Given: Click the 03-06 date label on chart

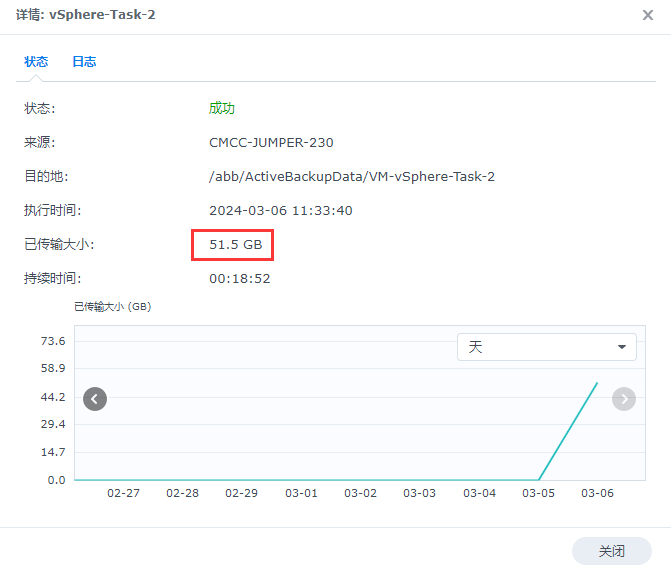Looking at the screenshot, I should [x=597, y=493].
